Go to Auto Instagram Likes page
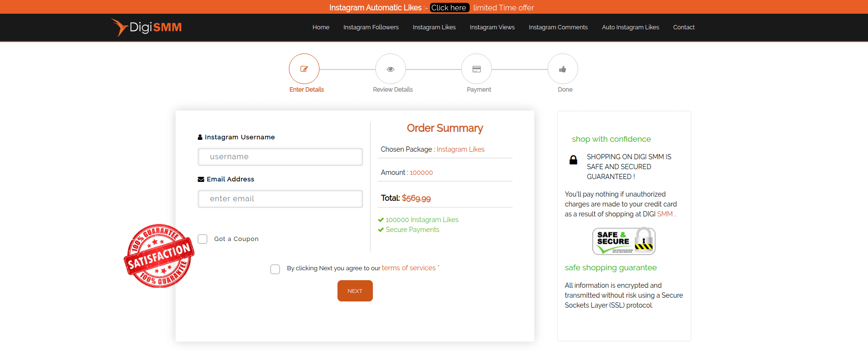Viewport: 868px width, 352px height. coord(631,27)
